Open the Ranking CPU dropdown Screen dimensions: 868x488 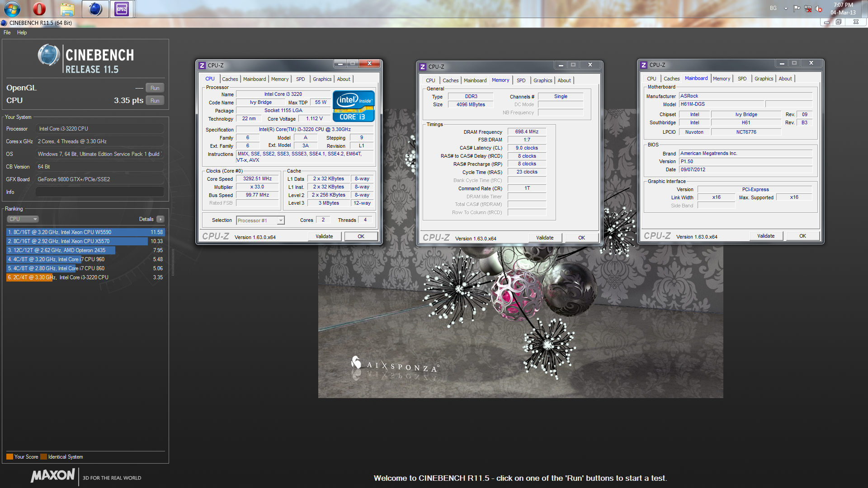coord(23,219)
